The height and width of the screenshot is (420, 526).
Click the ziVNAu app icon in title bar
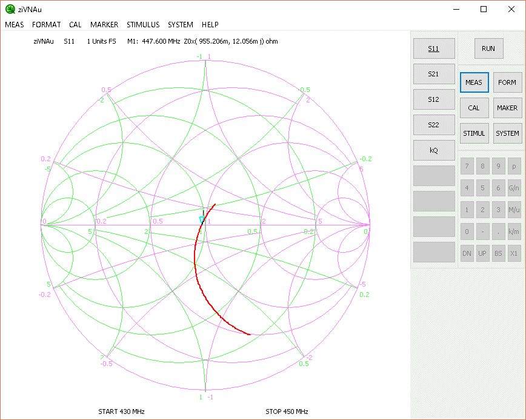[x=10, y=9]
